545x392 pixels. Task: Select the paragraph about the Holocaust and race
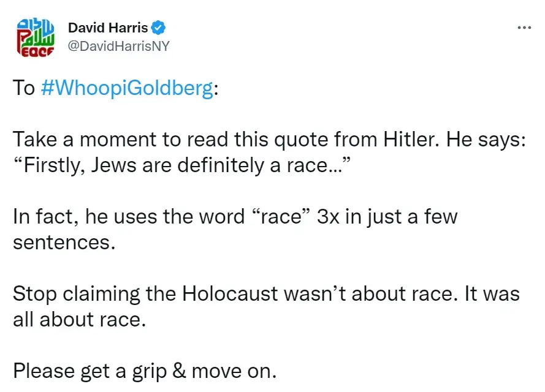(264, 306)
